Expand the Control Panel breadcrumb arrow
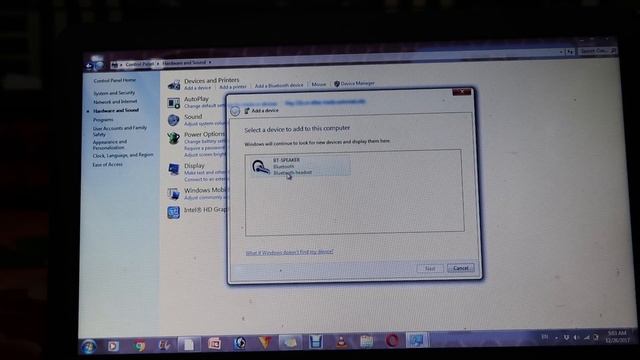Image resolution: width=640 pixels, height=360 pixels. click(x=158, y=64)
